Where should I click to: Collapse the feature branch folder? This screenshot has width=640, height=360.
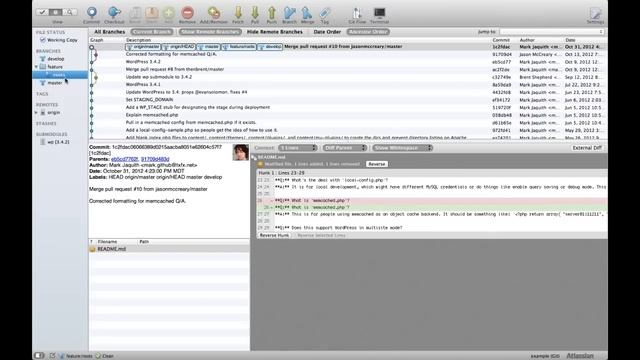point(36,67)
